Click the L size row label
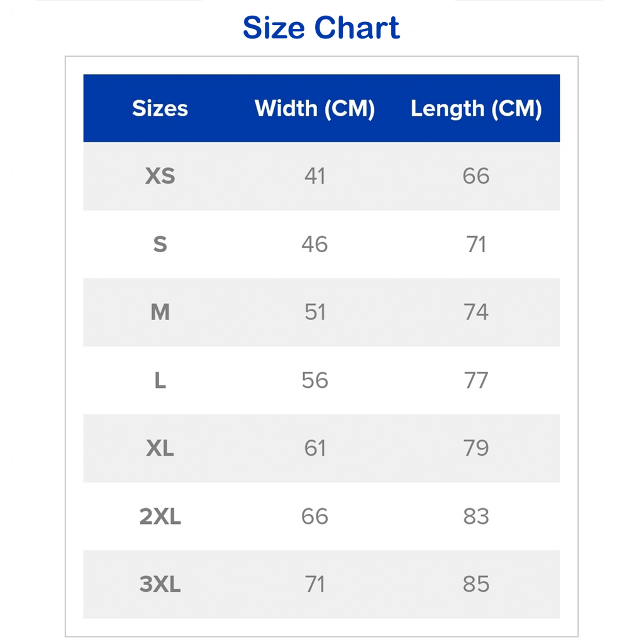 coord(160,380)
